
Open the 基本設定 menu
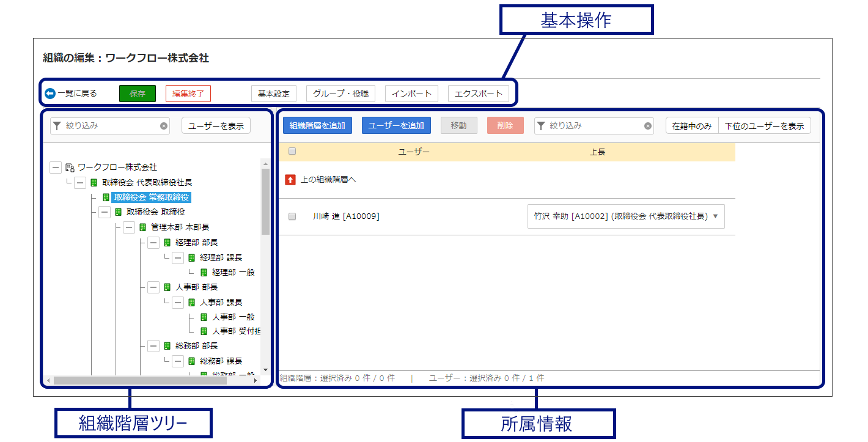coord(274,94)
